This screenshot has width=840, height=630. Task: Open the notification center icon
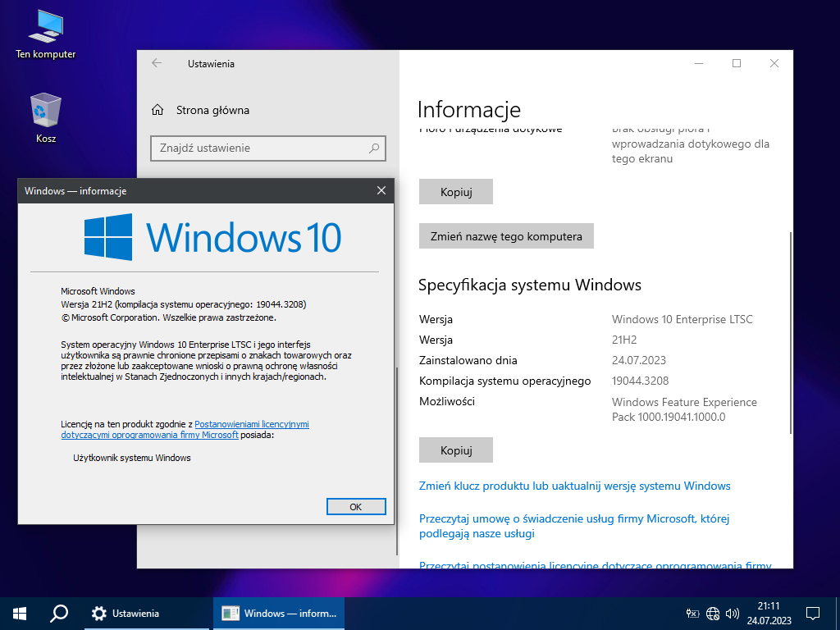coord(813,613)
